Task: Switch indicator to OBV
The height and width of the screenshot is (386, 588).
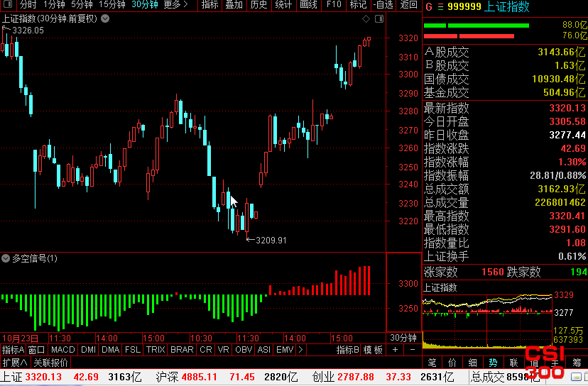Action: click(244, 350)
